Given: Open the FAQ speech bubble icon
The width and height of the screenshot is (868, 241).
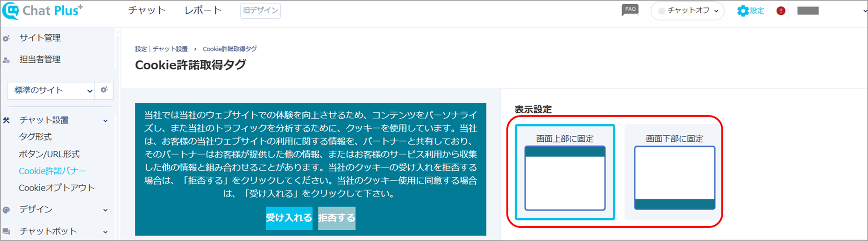Looking at the screenshot, I should (630, 10).
